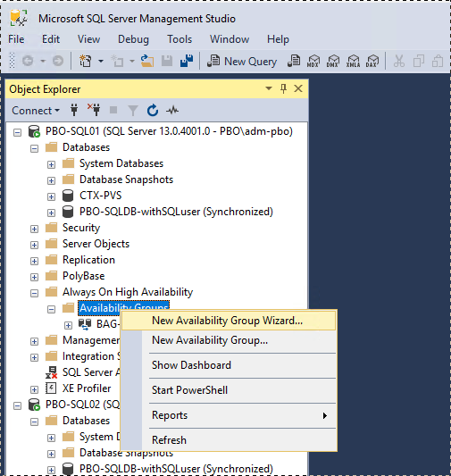
Task: Click Refresh in the context menu
Action: pos(229,440)
